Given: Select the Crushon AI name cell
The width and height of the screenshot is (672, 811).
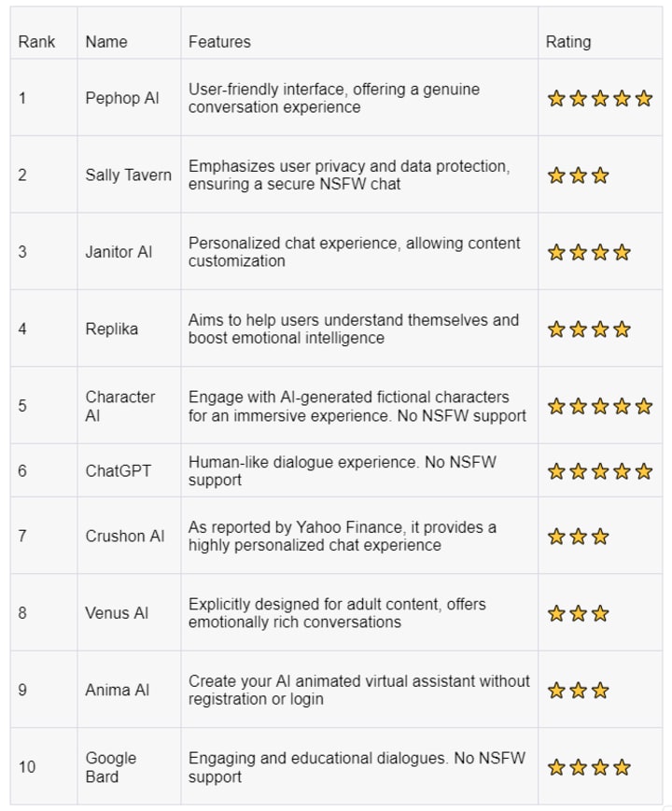Looking at the screenshot, I should (125, 536).
